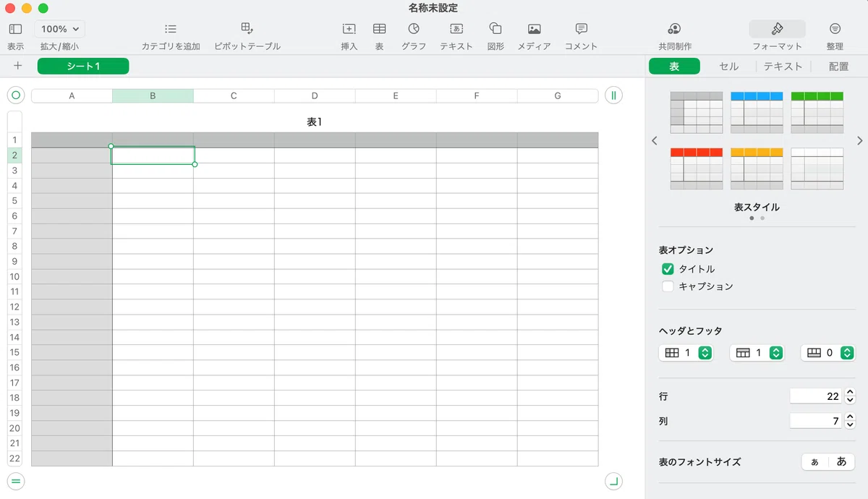Select column B header
This screenshot has height=499, width=868.
tap(153, 95)
